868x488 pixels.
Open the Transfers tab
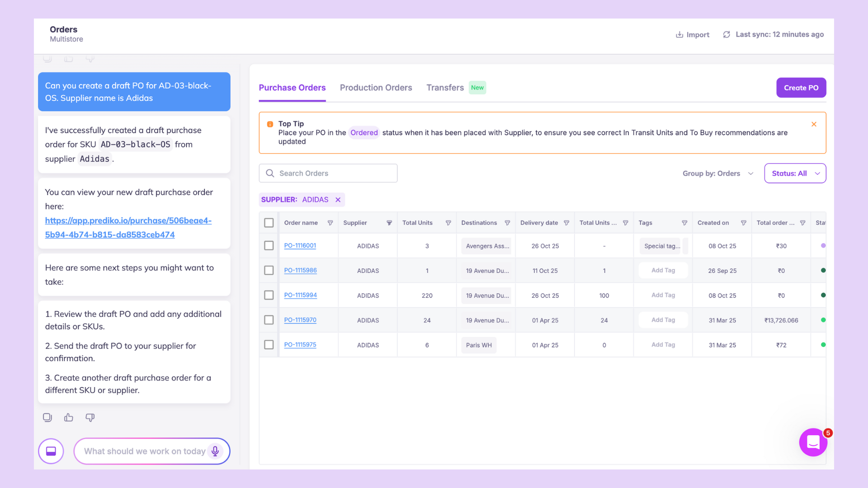click(x=445, y=88)
